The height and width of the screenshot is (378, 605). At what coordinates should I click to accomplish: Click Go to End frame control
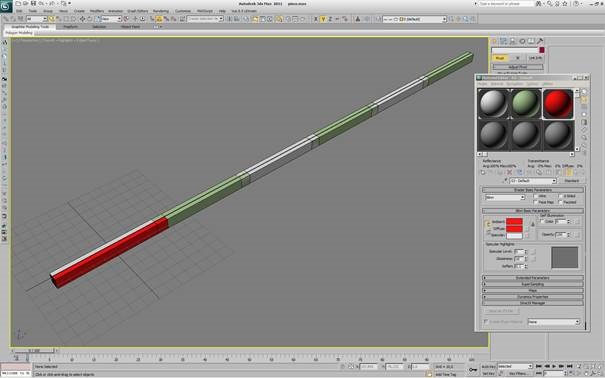(570, 366)
